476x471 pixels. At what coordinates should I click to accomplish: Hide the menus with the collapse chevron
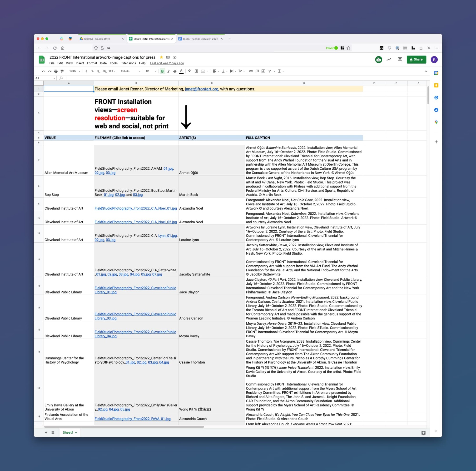(x=426, y=71)
